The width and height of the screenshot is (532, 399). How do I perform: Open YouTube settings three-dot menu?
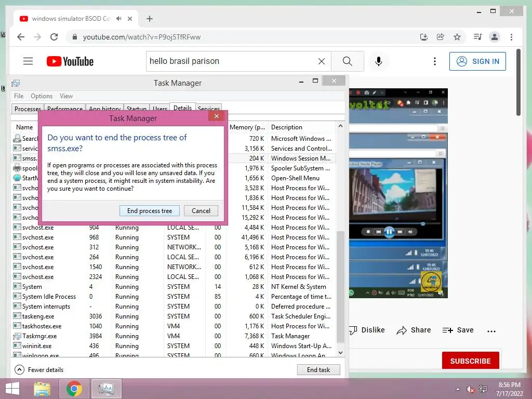point(435,61)
